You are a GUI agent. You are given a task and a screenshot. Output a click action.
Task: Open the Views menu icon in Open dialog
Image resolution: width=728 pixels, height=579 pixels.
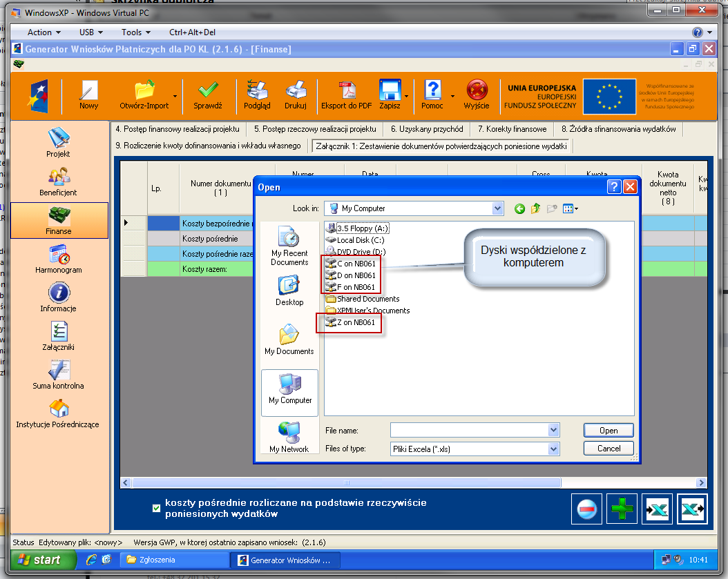[x=570, y=209]
